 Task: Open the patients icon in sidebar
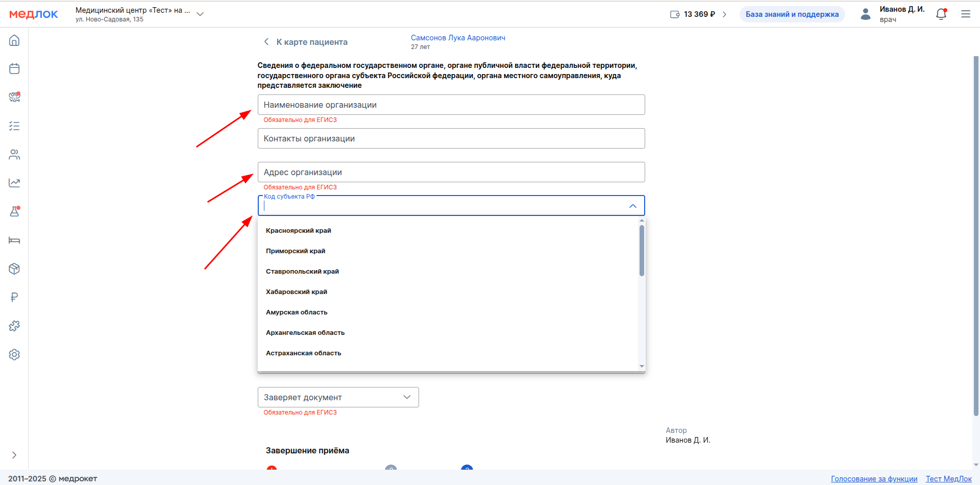click(14, 155)
